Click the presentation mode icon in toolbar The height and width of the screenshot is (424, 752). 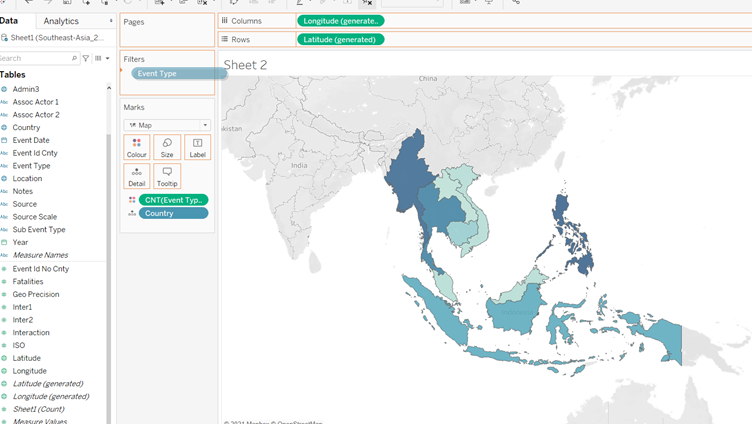tap(489, 3)
